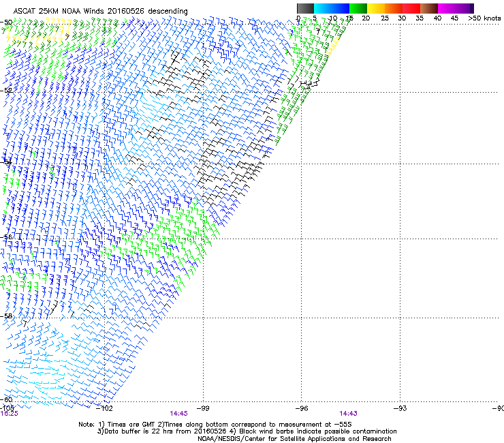The image size is (504, 443).
Task: Click the legend value "25"
Action: click(x=385, y=18)
